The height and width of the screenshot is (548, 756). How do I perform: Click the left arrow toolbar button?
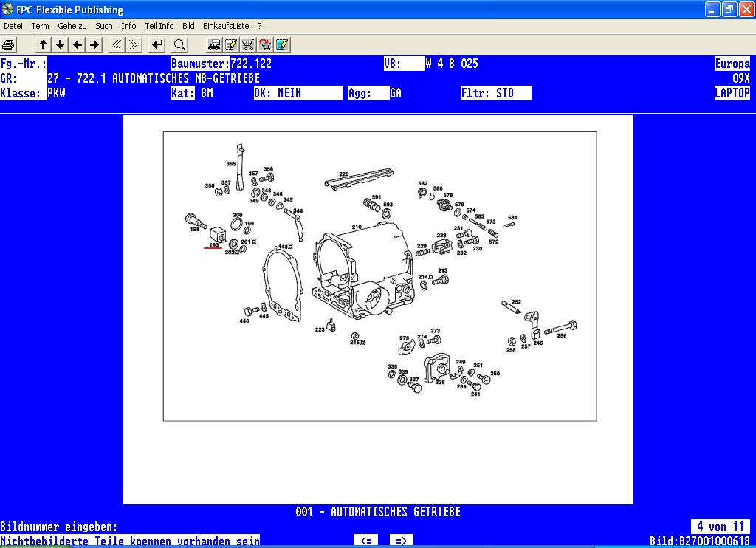[x=78, y=44]
